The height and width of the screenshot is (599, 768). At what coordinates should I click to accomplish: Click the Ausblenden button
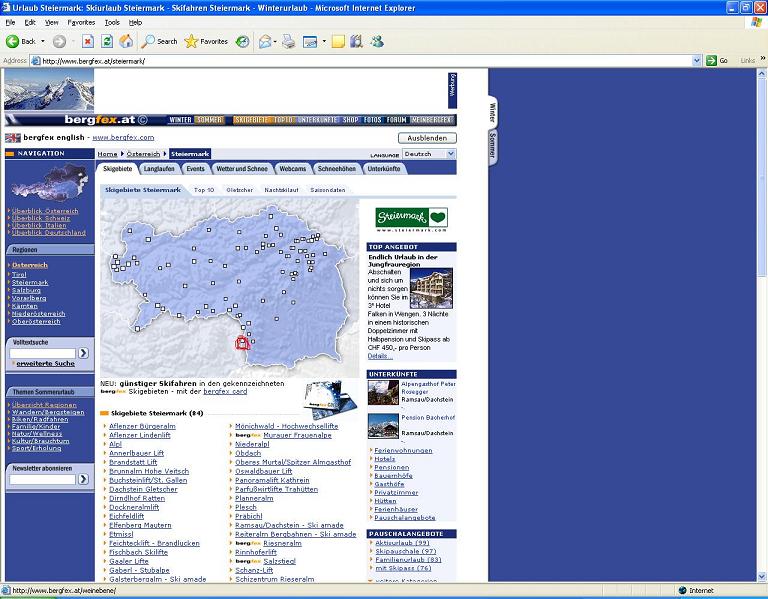tap(427, 138)
